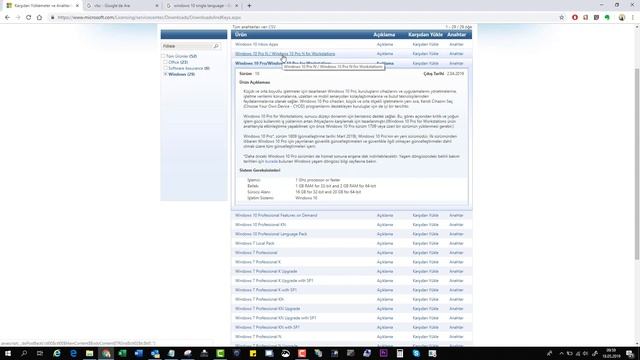Launch Microsoft Edge from the taskbar

coord(73,353)
